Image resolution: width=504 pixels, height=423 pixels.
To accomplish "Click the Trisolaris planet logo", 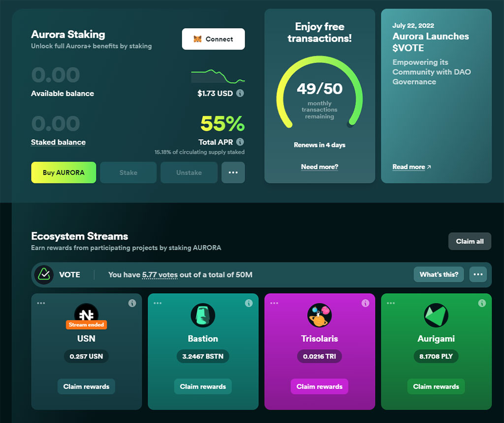I will [319, 315].
